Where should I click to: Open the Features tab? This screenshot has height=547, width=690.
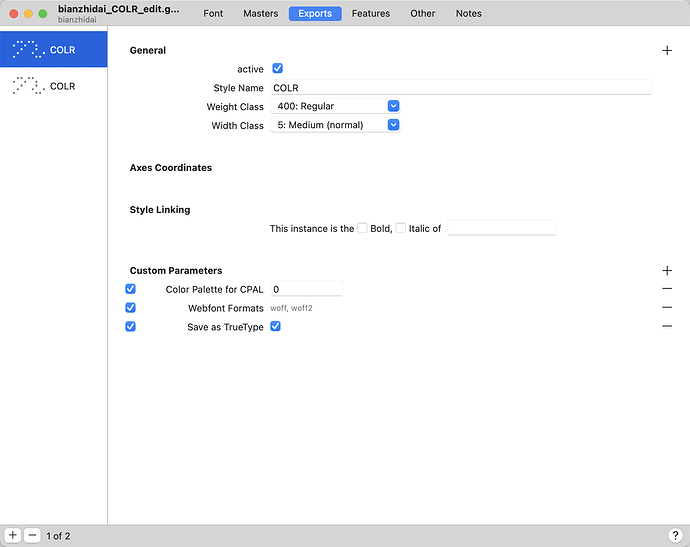pos(370,14)
